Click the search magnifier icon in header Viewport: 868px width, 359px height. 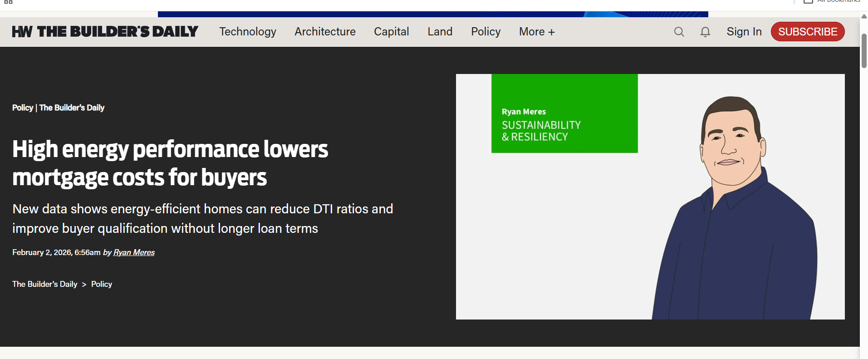point(679,32)
